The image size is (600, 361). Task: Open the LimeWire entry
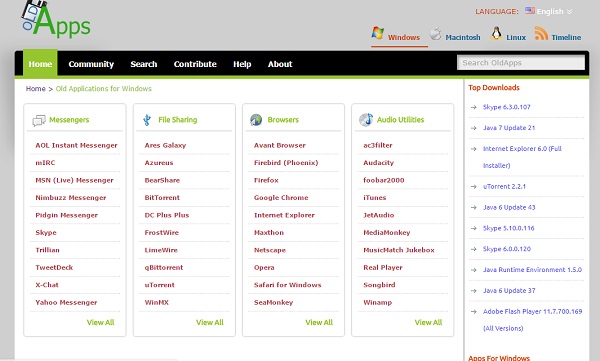click(x=161, y=250)
